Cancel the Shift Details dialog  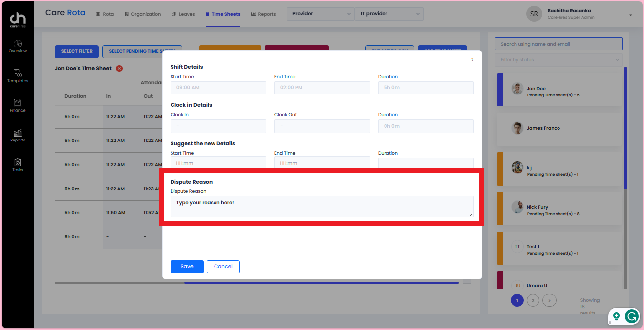pyautogui.click(x=223, y=266)
